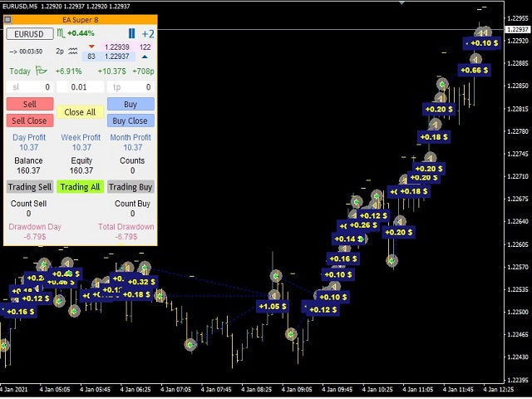This screenshot has height=399, width=532.
Task: Click the wave spread icon next to 2p
Action: (73, 51)
